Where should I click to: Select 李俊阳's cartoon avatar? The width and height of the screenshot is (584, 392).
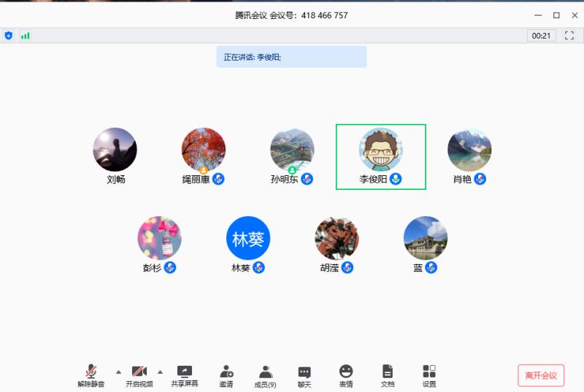coord(380,149)
